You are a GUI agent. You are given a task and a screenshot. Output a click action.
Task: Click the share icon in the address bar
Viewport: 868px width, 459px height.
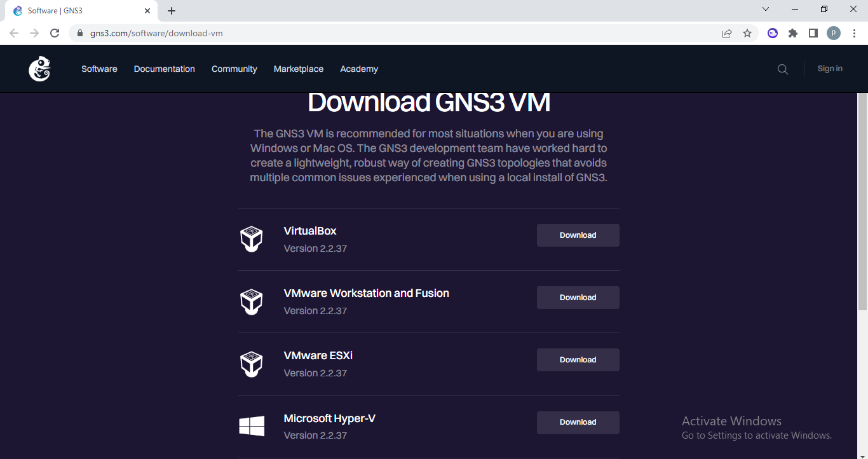pyautogui.click(x=726, y=32)
